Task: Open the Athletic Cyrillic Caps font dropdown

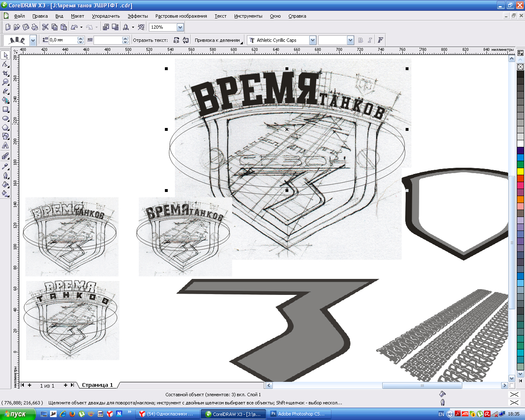Action: point(313,40)
